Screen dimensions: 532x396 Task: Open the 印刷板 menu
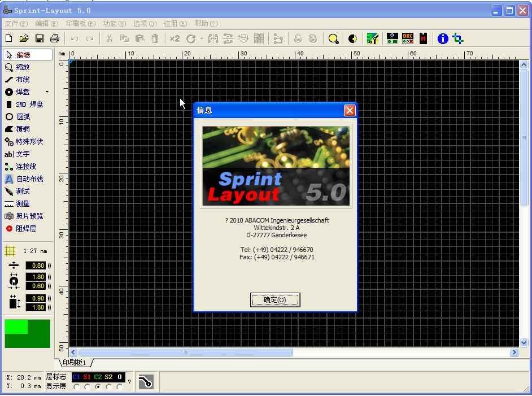[x=81, y=23]
